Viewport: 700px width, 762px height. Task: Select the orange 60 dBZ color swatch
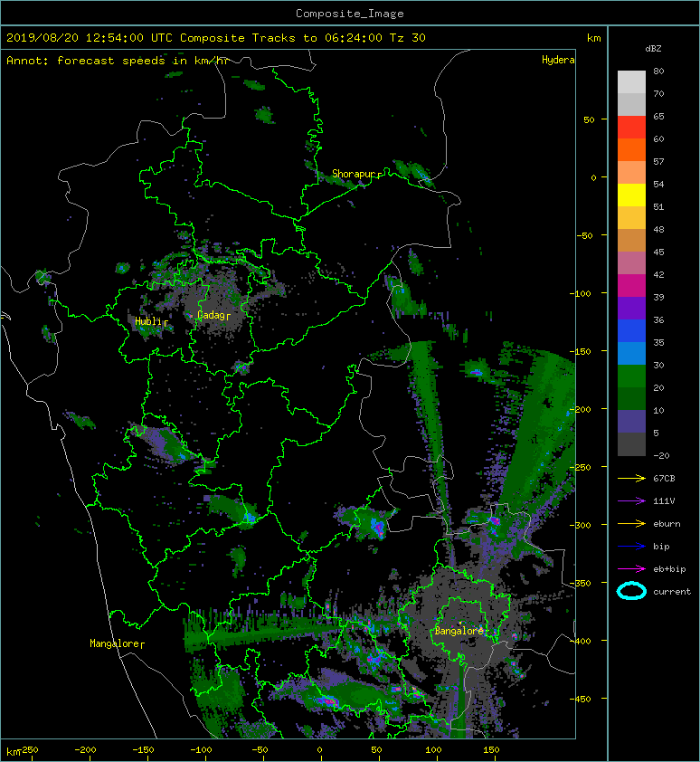pyautogui.click(x=631, y=149)
